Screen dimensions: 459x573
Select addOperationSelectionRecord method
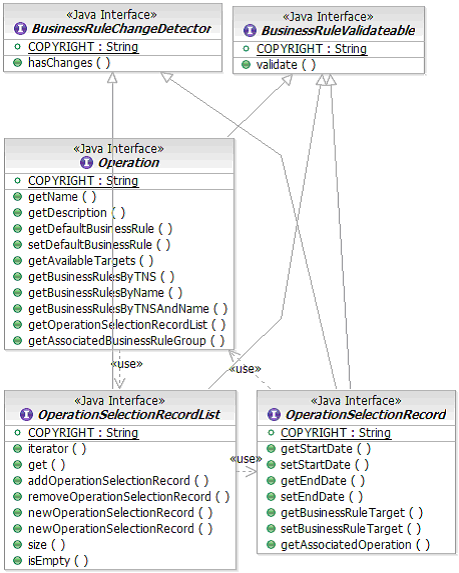[x=118, y=481]
